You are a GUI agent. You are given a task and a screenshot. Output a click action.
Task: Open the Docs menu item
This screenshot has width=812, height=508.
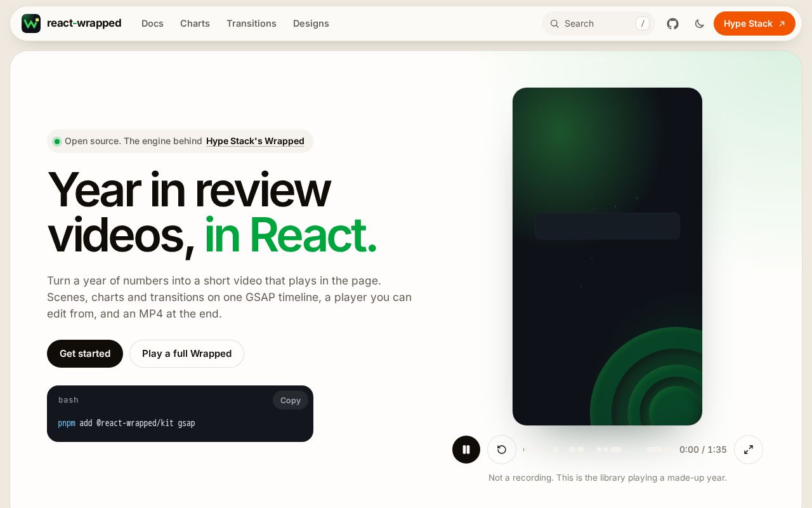pyautogui.click(x=152, y=23)
